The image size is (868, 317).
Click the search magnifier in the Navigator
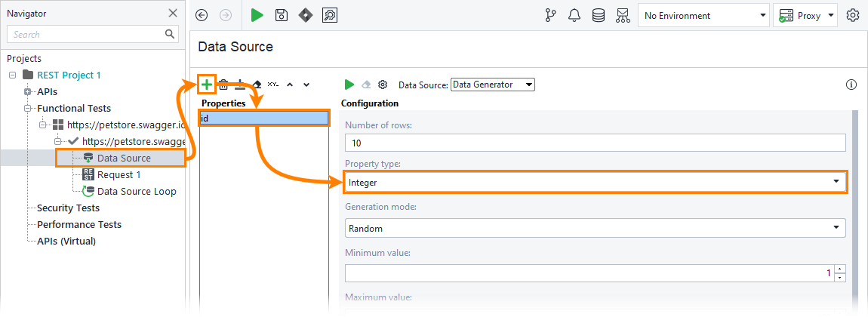point(170,34)
